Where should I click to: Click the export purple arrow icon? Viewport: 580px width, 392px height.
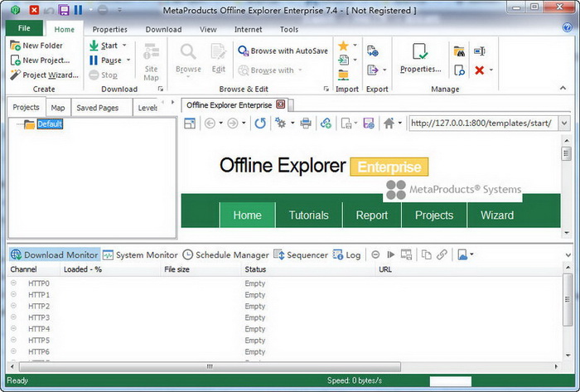tap(373, 70)
